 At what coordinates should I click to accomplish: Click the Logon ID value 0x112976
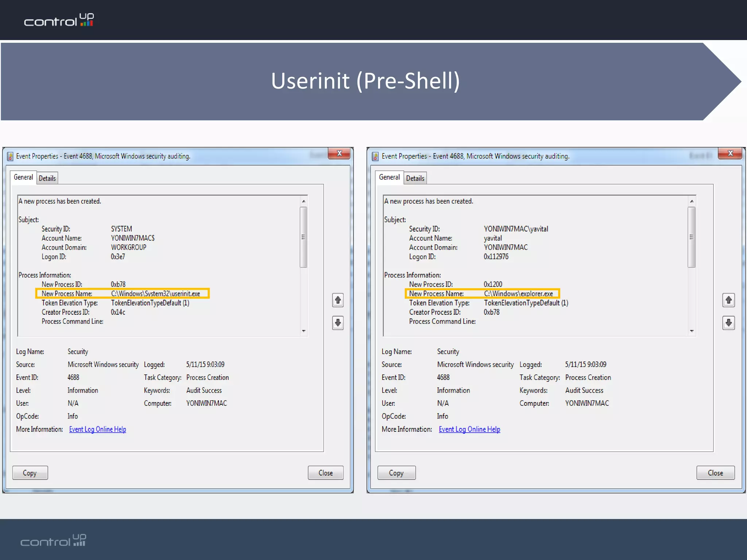(x=496, y=257)
